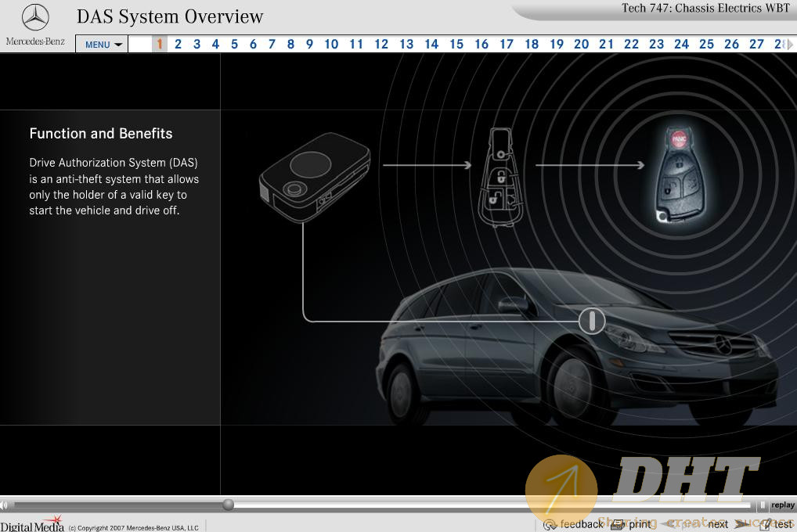Switch to page 25
The height and width of the screenshot is (532, 797).
click(706, 45)
